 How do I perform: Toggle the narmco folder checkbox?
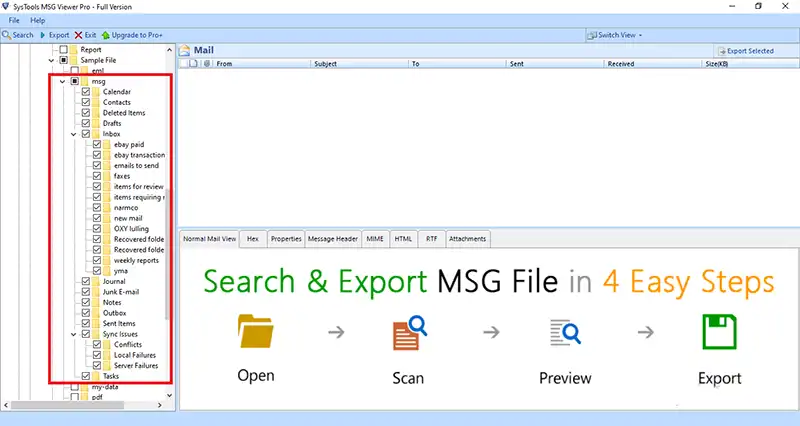point(97,208)
